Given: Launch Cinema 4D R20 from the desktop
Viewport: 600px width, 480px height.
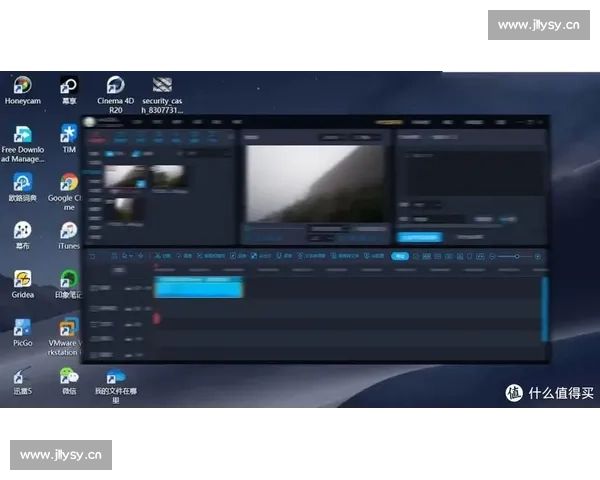Looking at the screenshot, I should [x=116, y=85].
